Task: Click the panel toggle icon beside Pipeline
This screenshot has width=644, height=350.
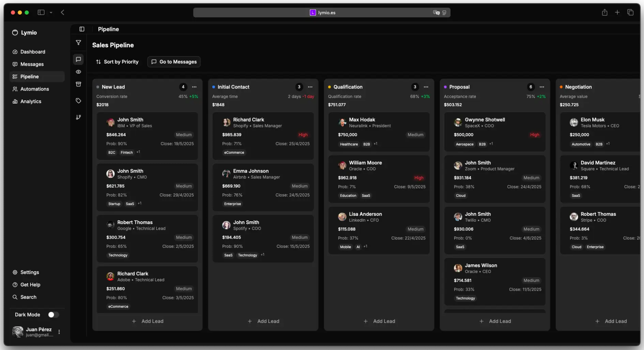Action: (x=82, y=29)
